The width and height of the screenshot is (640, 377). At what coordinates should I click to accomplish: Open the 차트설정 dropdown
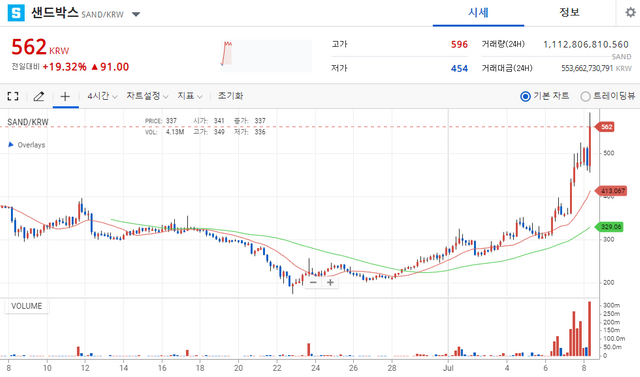coord(147,96)
